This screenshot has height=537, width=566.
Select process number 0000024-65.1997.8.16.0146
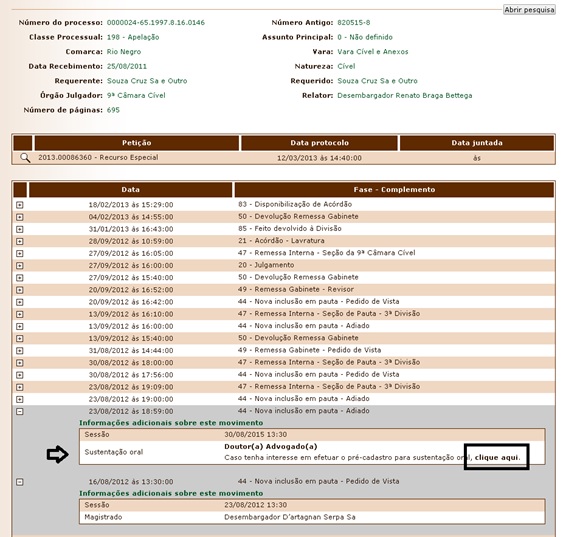coord(156,22)
